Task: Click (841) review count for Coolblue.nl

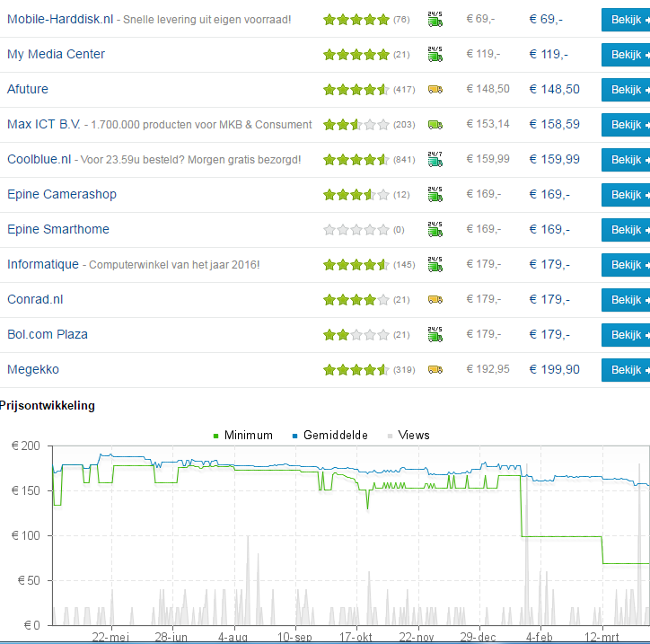Action: click(x=404, y=160)
